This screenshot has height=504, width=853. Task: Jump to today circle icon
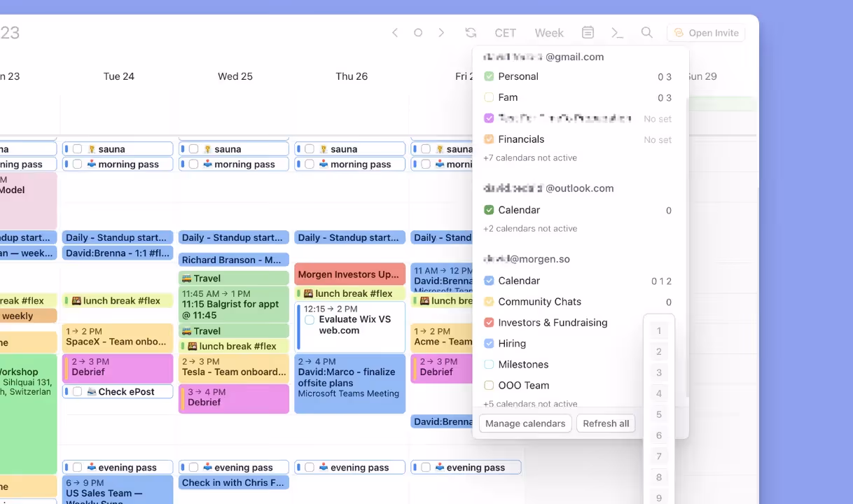coord(418,33)
